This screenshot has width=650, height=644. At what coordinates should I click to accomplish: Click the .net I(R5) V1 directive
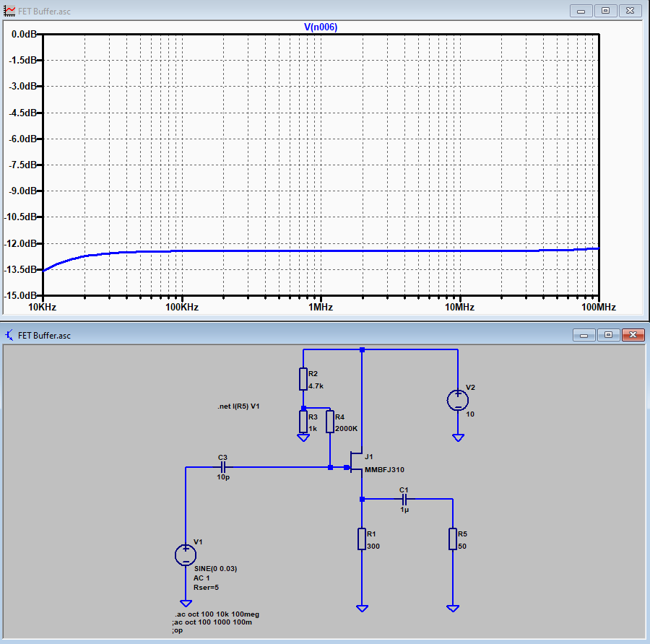(x=238, y=406)
